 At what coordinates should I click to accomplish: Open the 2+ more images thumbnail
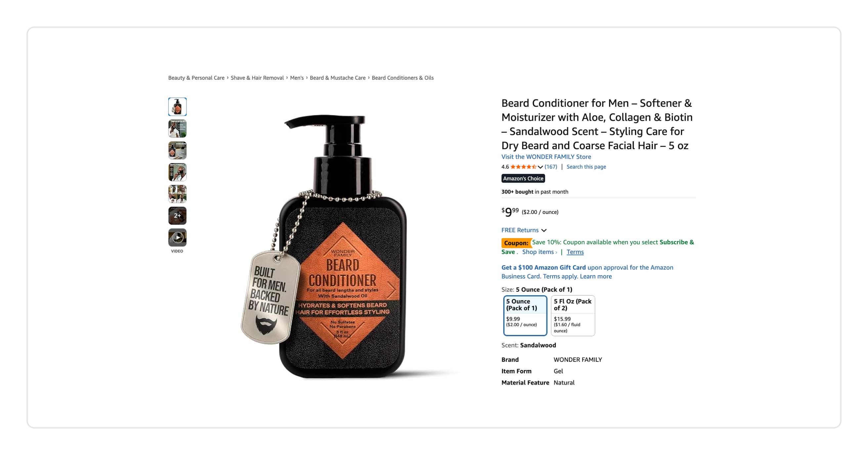click(x=177, y=216)
